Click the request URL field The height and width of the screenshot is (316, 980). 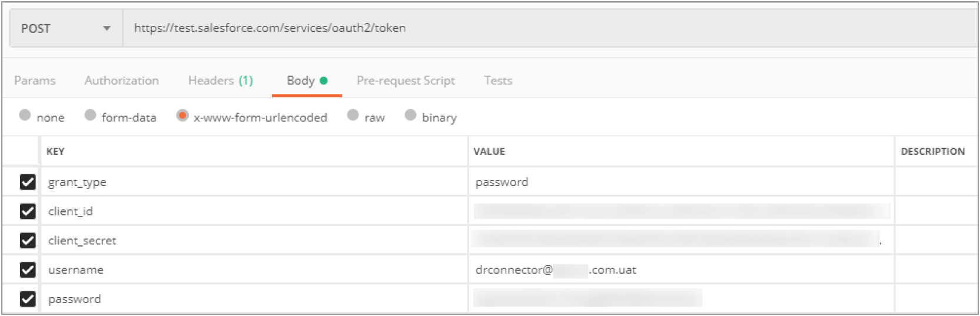550,28
